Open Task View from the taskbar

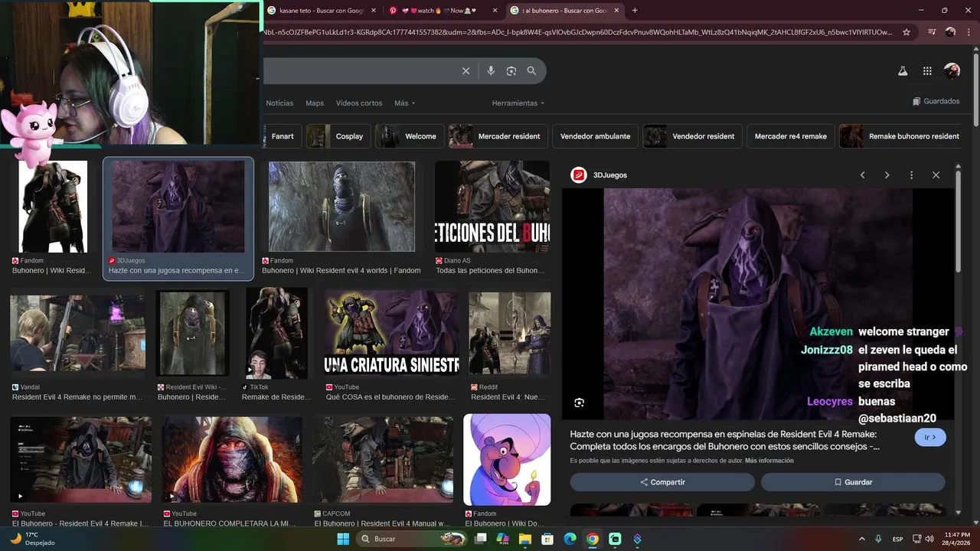pyautogui.click(x=481, y=539)
